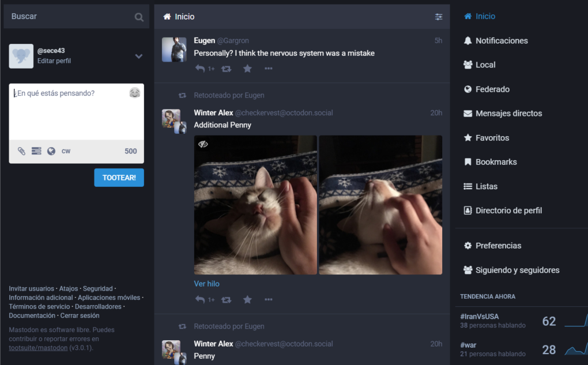This screenshot has width=588, height=365.
Task: Boost Eugen's nervous system toot
Action: 226,69
